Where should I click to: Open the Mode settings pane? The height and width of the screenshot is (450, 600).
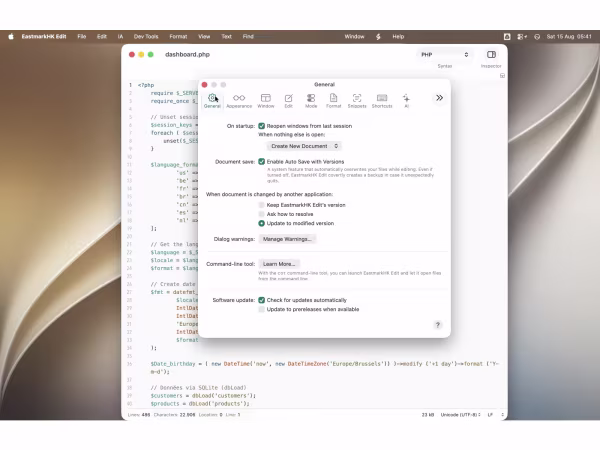point(311,101)
